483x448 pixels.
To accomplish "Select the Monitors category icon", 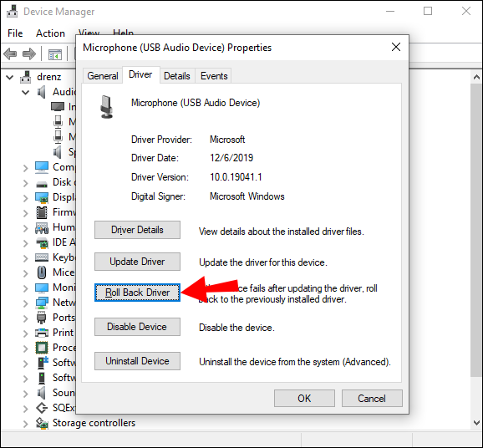I will click(x=42, y=288).
